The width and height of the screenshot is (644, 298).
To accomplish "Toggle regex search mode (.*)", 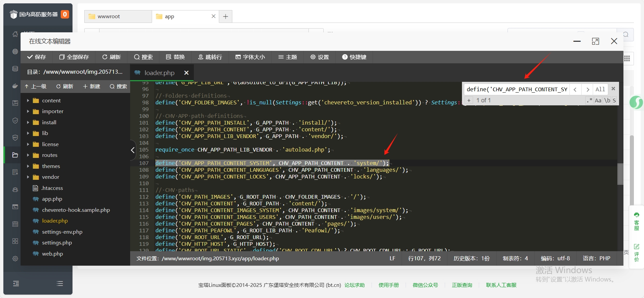I will point(589,100).
